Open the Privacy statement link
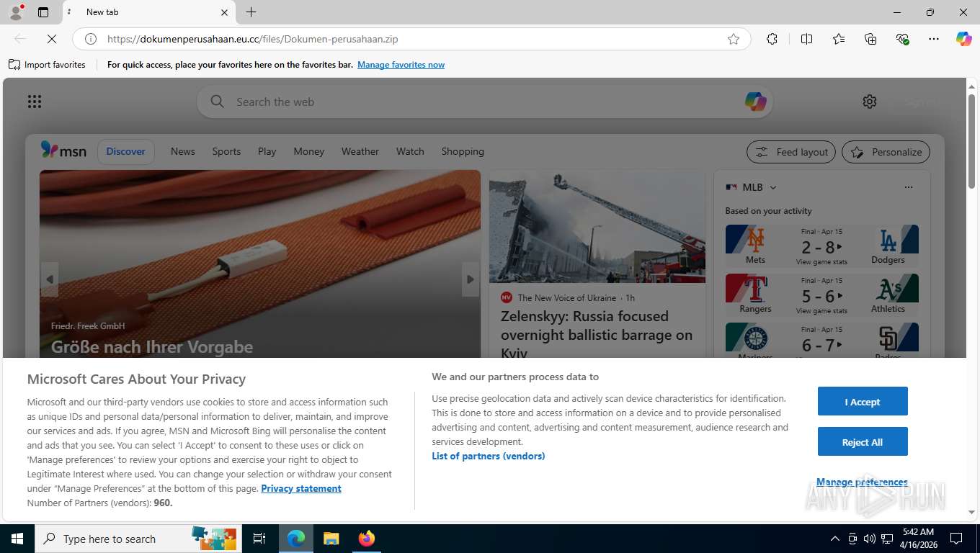980x553 pixels. pyautogui.click(x=301, y=488)
